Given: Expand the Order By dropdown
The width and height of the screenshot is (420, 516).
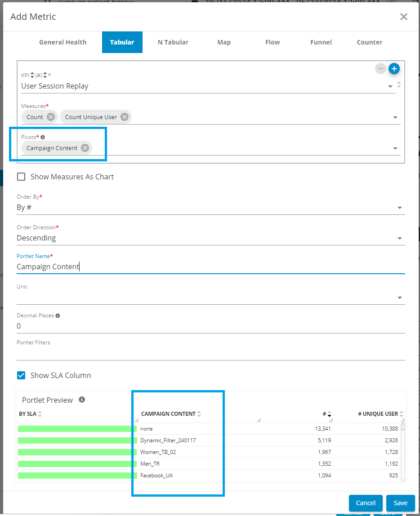Looking at the screenshot, I should click(399, 208).
